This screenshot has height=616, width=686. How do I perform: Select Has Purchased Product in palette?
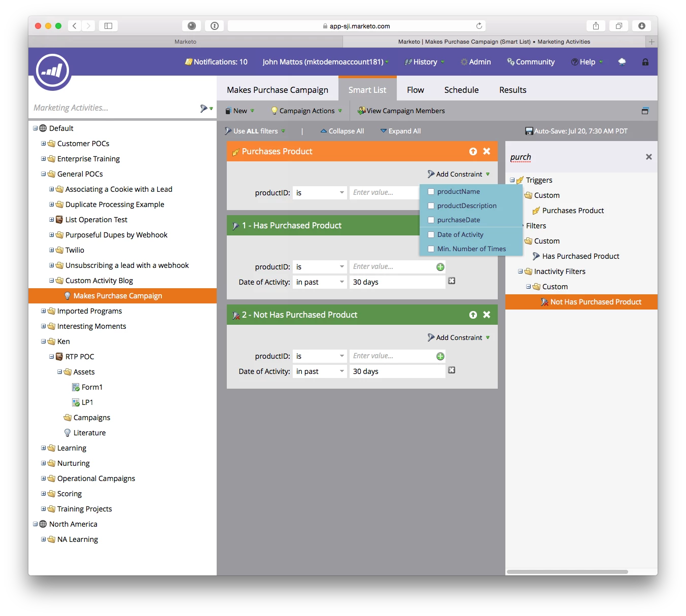click(575, 256)
